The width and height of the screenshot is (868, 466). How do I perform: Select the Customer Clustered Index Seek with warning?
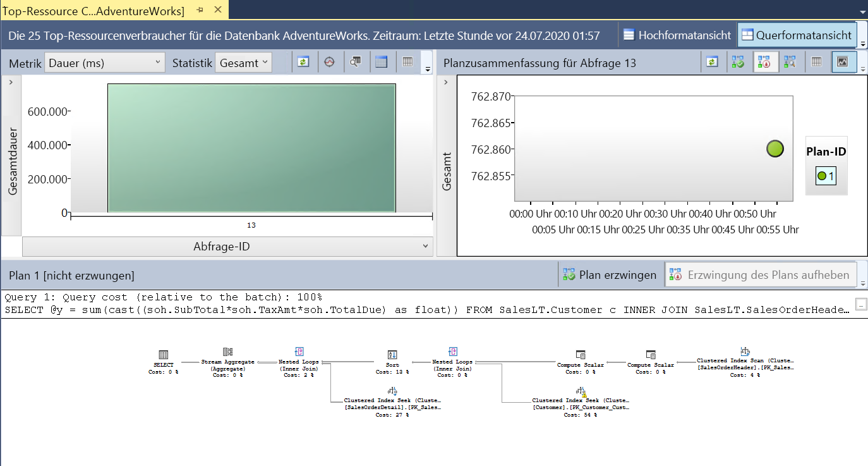[x=581, y=402]
